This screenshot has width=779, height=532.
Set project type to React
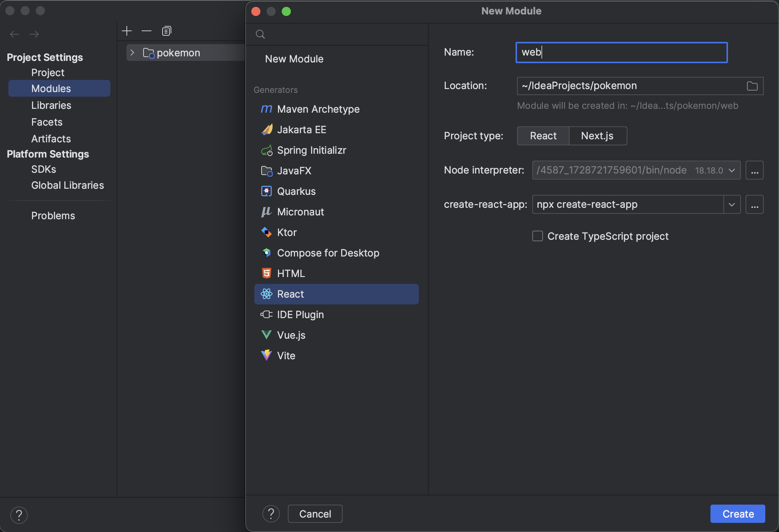tap(543, 136)
